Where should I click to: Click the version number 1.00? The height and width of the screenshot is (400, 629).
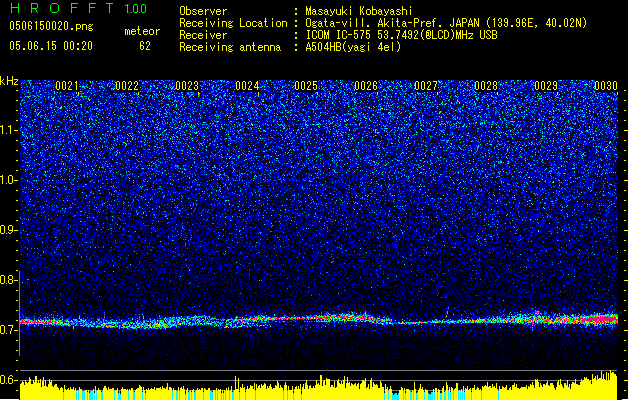[x=136, y=9]
